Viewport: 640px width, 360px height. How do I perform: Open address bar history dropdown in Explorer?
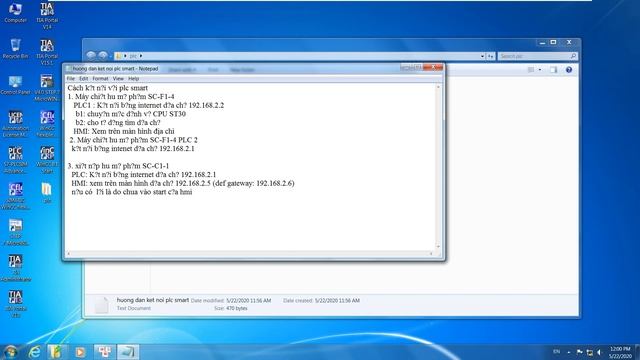pyautogui.click(x=482, y=56)
